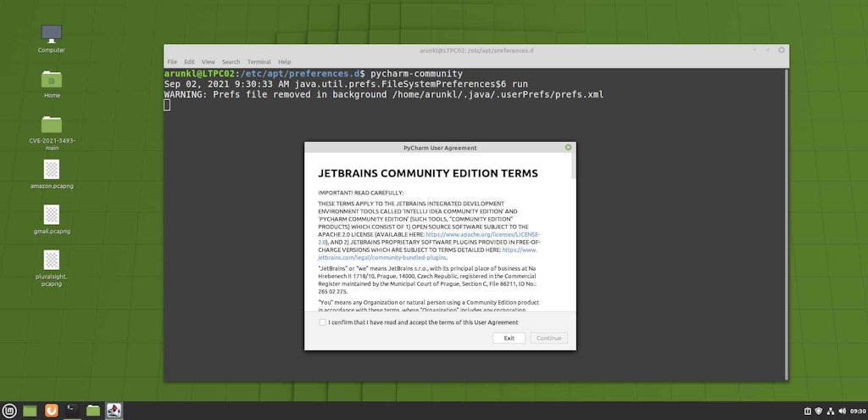
Task: Click the tray icon left of shield
Action: click(x=807, y=412)
